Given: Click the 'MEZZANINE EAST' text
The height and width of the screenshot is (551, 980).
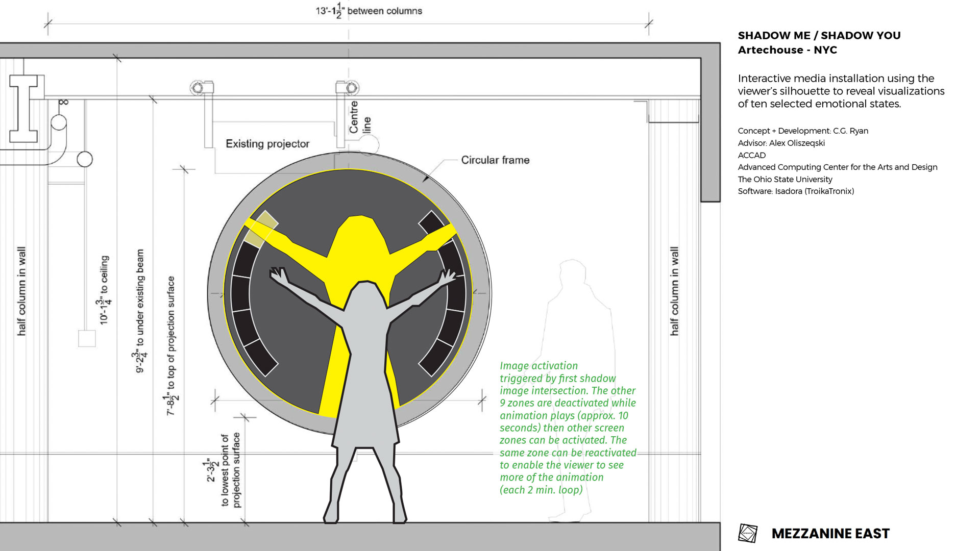Looking at the screenshot, I should point(830,534).
